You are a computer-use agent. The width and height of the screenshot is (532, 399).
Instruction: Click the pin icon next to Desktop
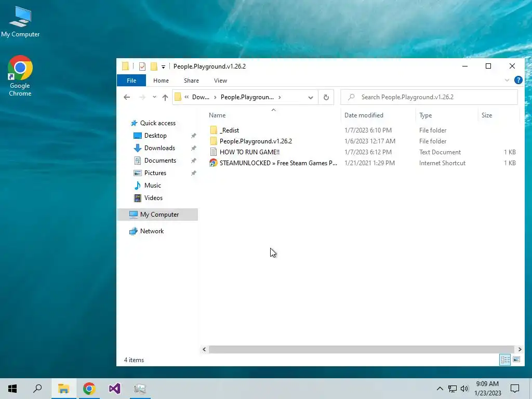click(x=193, y=136)
